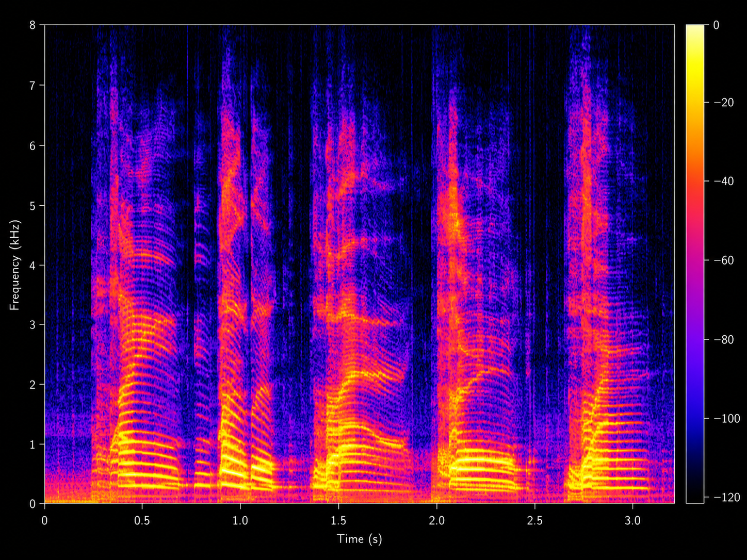Click the −60 label on the colorbar
747x560 pixels.
pos(724,260)
